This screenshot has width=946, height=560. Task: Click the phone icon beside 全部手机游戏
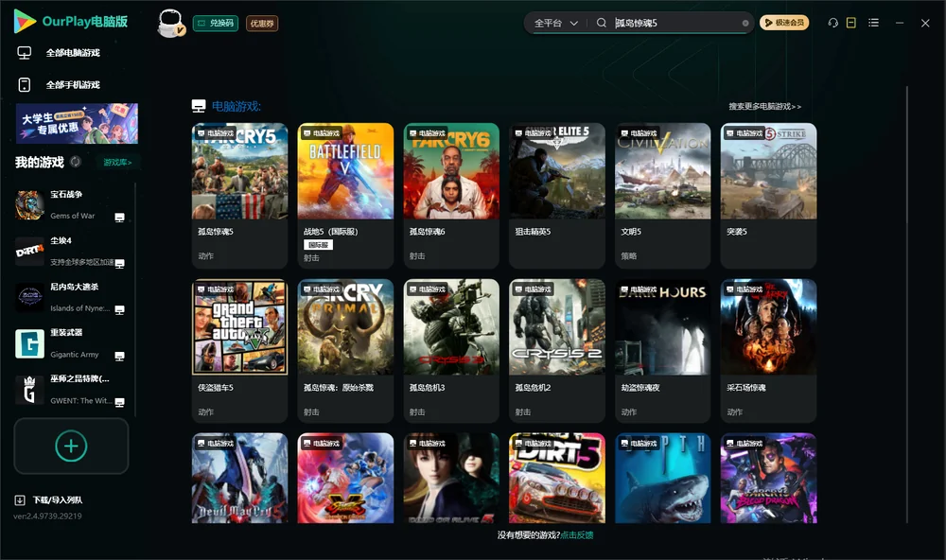click(25, 85)
